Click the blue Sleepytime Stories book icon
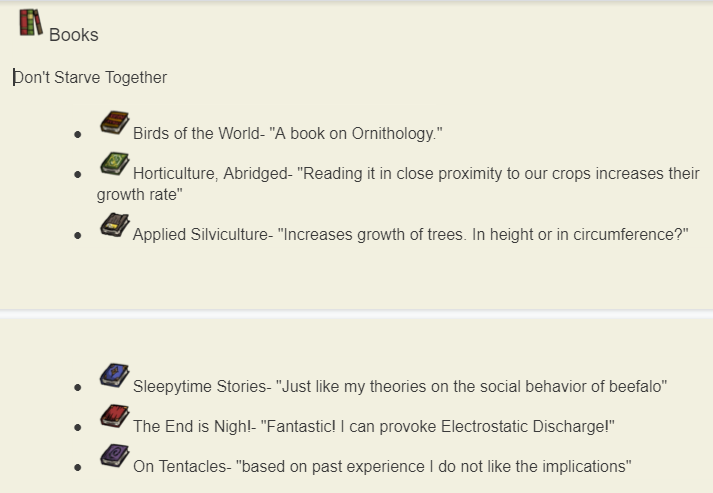Screen dimensions: 713x493 (114, 376)
